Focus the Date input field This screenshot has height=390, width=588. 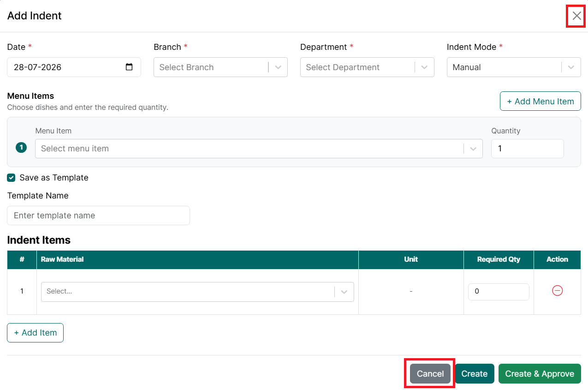(74, 67)
